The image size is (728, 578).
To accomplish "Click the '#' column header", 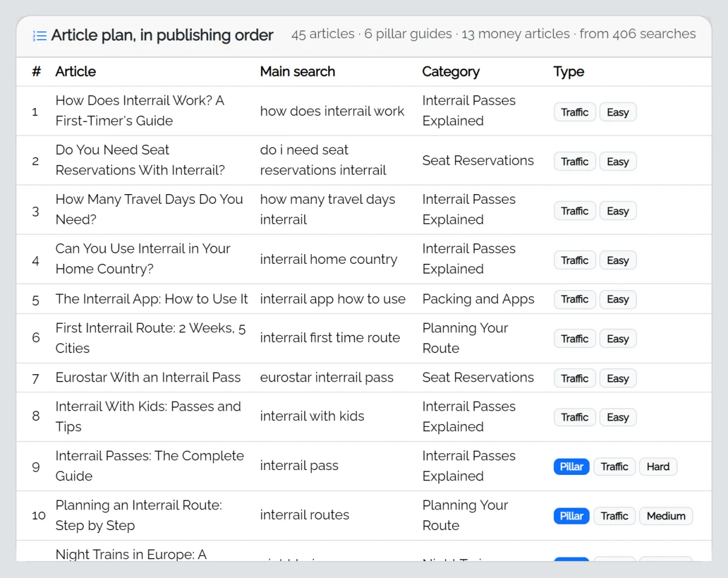I will click(x=36, y=72).
